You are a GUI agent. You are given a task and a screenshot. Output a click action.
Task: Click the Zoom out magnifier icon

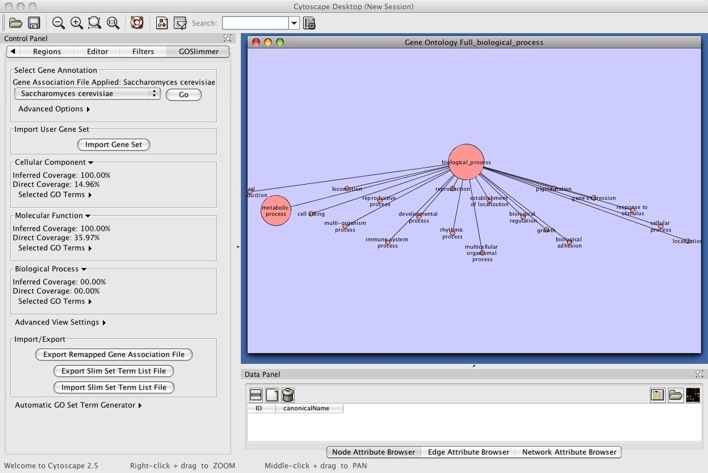(58, 22)
